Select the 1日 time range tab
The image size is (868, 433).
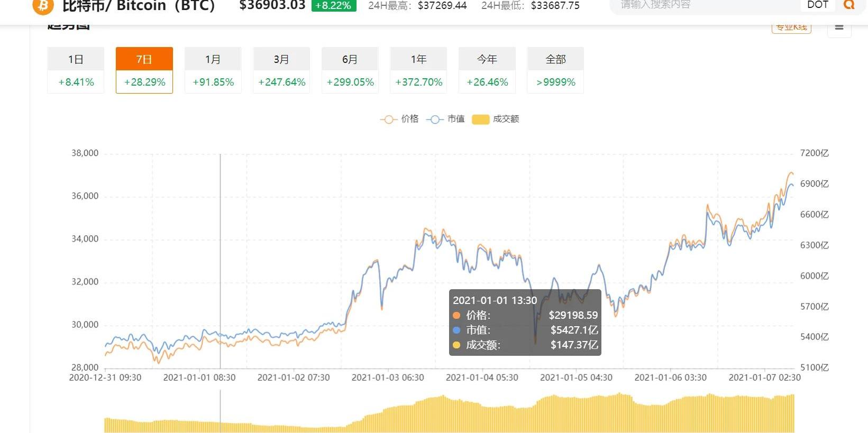point(76,70)
